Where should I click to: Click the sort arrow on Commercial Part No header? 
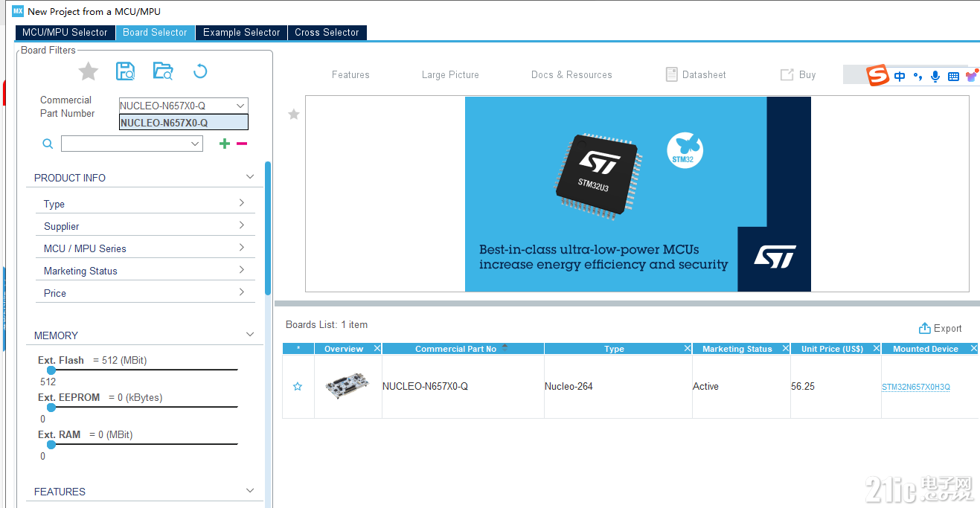pos(505,347)
